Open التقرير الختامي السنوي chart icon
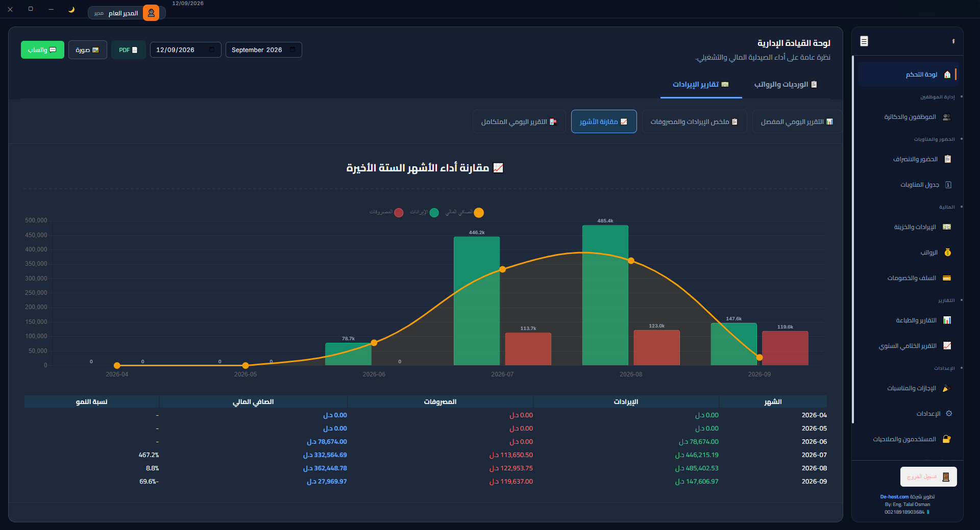The width and height of the screenshot is (980, 530). coord(947,346)
